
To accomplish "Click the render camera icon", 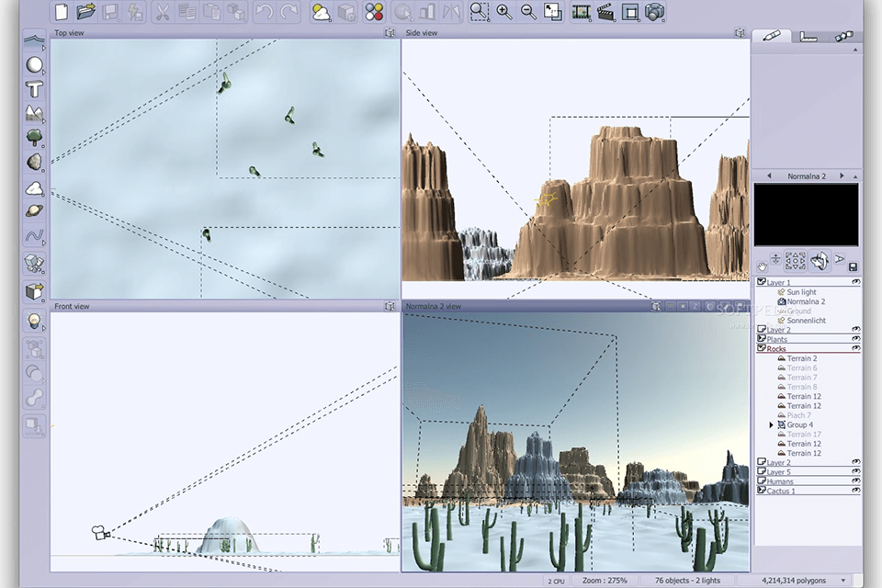I will point(654,12).
